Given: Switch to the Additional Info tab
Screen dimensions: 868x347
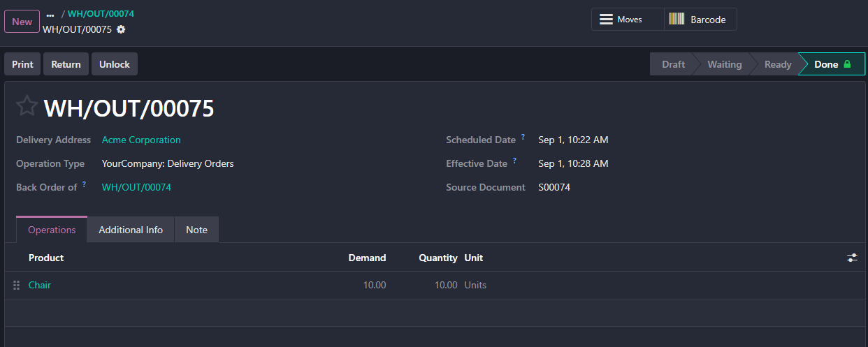Looking at the screenshot, I should click(x=131, y=230).
